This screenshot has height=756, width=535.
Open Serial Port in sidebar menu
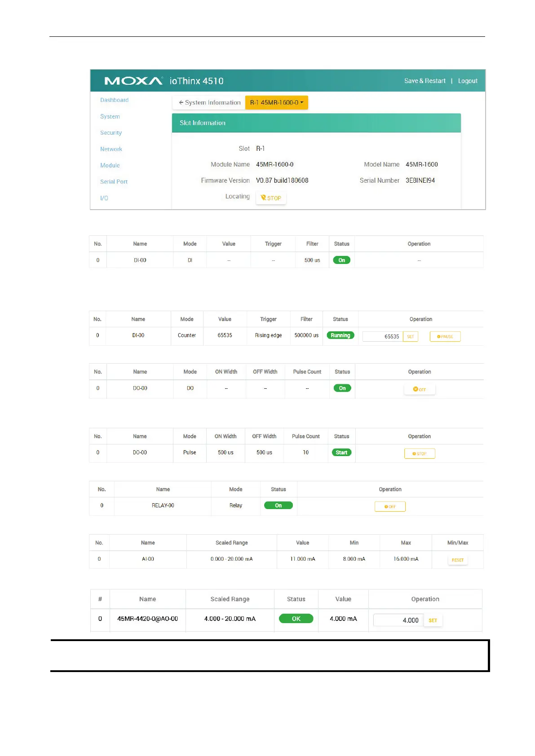pyautogui.click(x=114, y=181)
